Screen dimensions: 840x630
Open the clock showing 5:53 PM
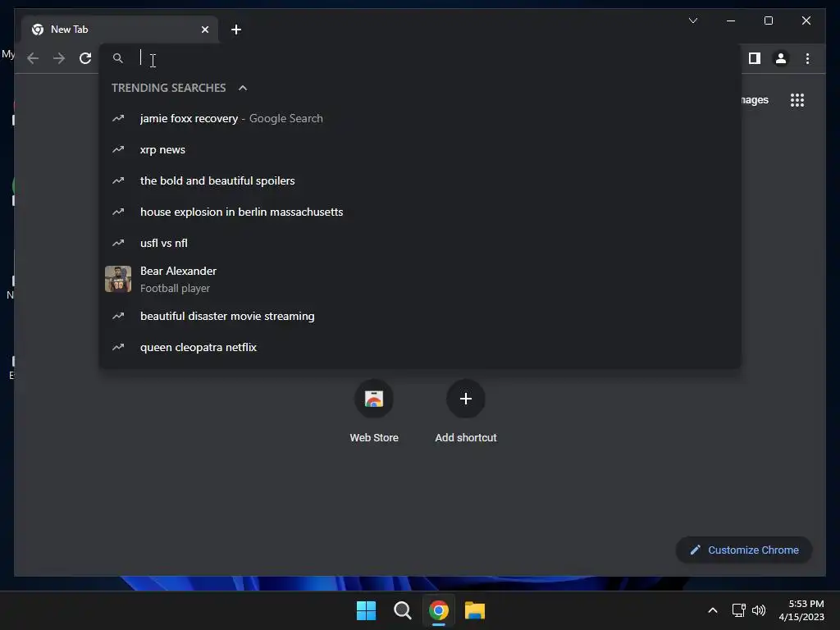[801, 610]
